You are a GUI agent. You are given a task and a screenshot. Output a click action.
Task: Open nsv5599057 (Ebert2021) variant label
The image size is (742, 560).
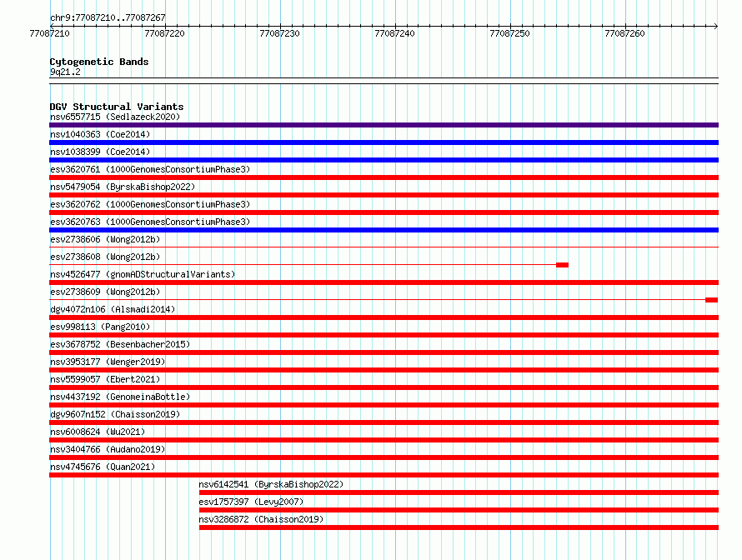(x=105, y=379)
